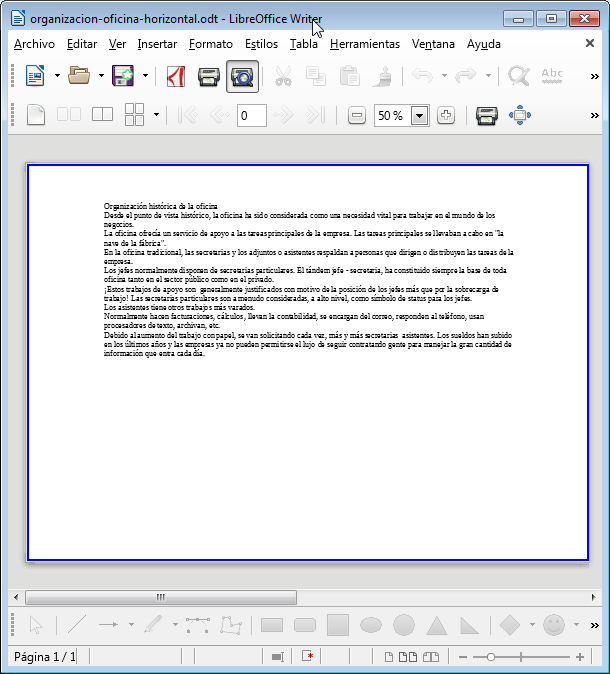Click the selection mode icon in status bar
This screenshot has width=610, height=674.
click(x=278, y=657)
